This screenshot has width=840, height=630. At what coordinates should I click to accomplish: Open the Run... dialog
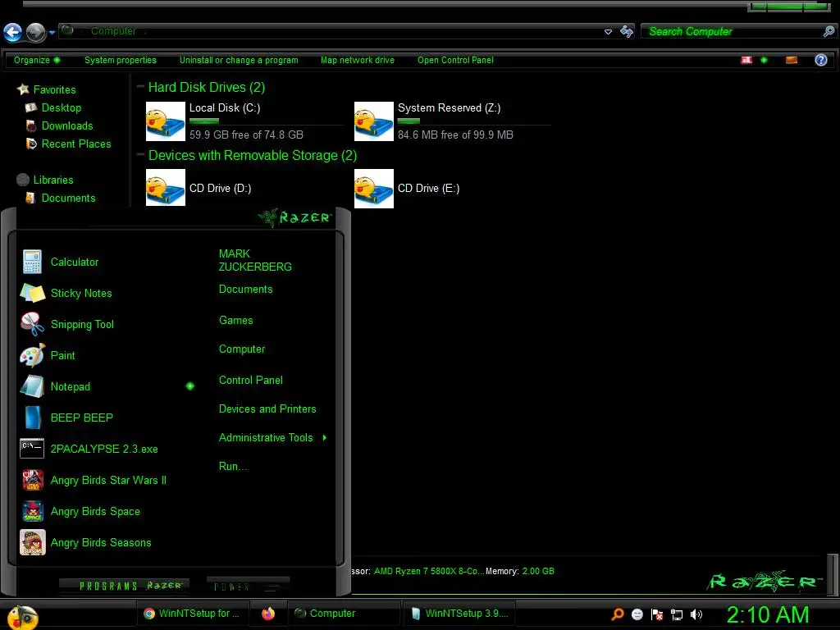tap(234, 466)
